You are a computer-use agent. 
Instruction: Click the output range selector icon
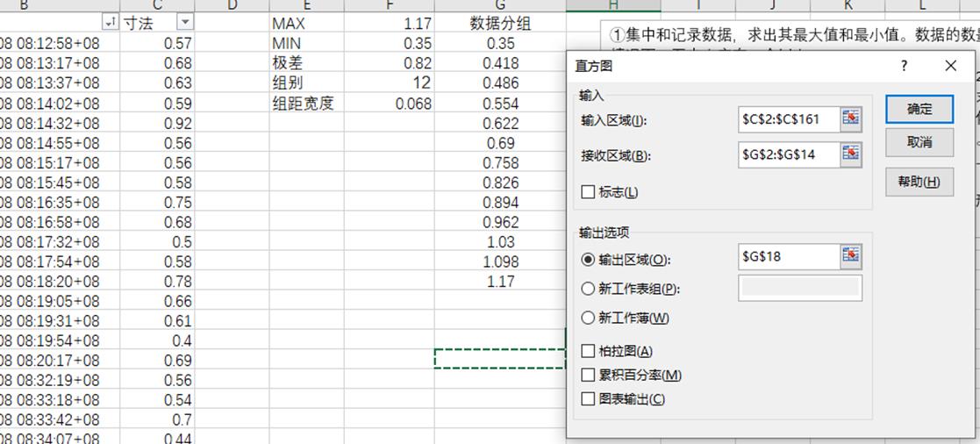pyautogui.click(x=851, y=255)
